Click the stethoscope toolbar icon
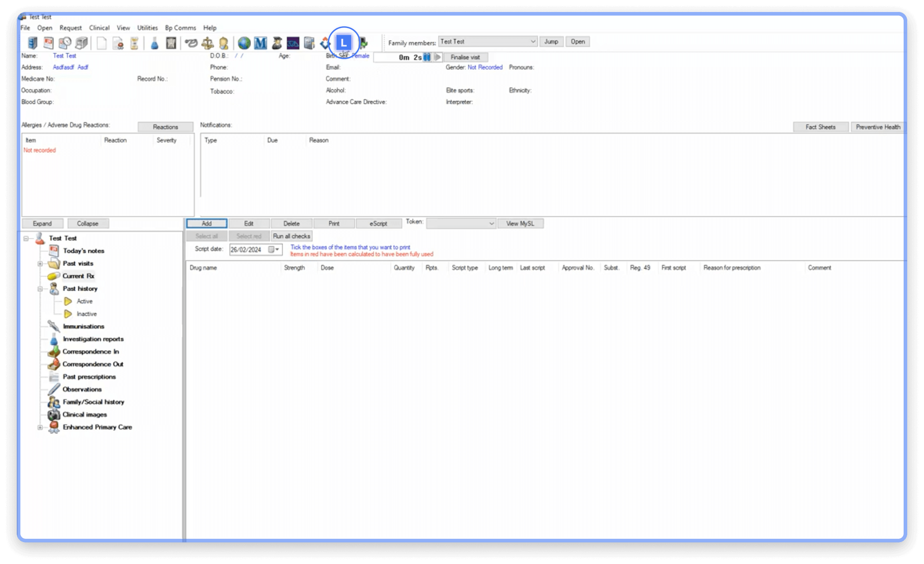Viewport: 924px width, 564px height. point(191,43)
